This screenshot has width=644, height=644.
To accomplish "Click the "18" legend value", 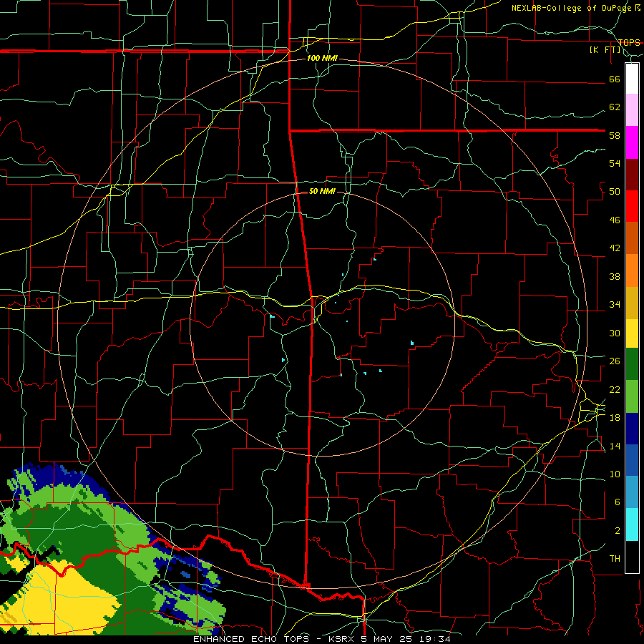I will click(x=615, y=418).
